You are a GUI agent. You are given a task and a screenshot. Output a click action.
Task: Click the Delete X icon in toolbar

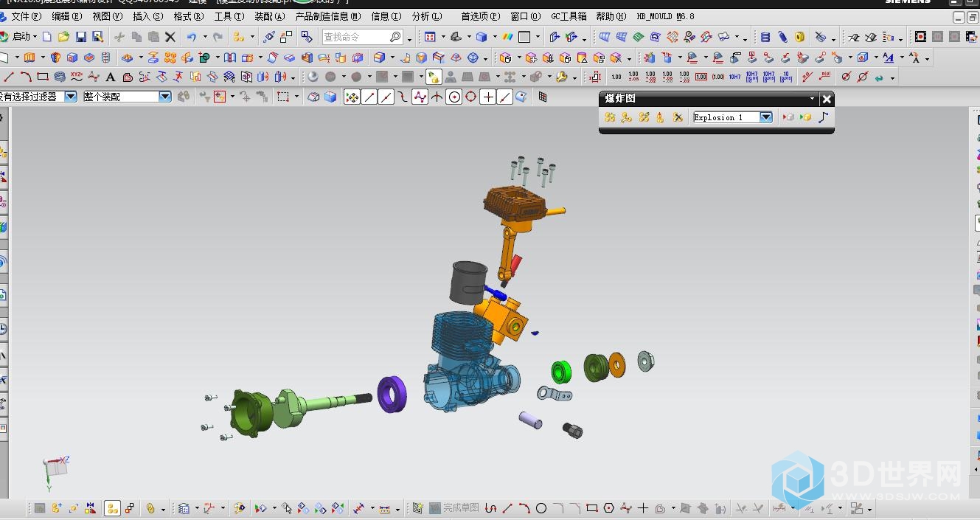tap(170, 37)
